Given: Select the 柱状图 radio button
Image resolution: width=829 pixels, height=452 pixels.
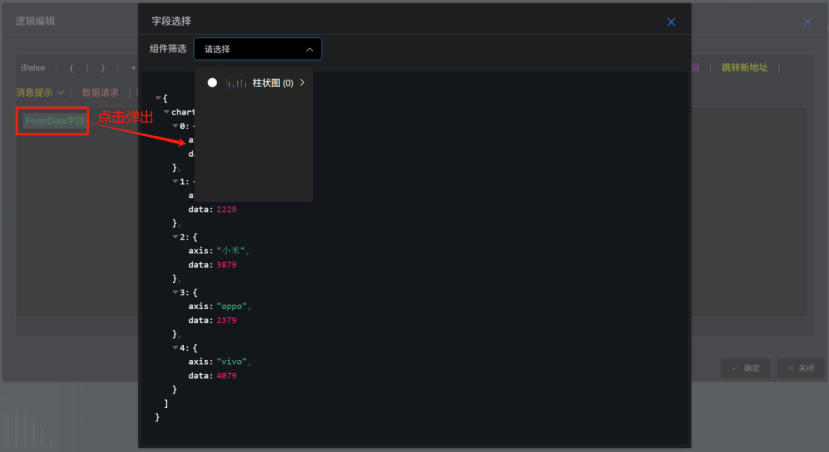Looking at the screenshot, I should 212,83.
